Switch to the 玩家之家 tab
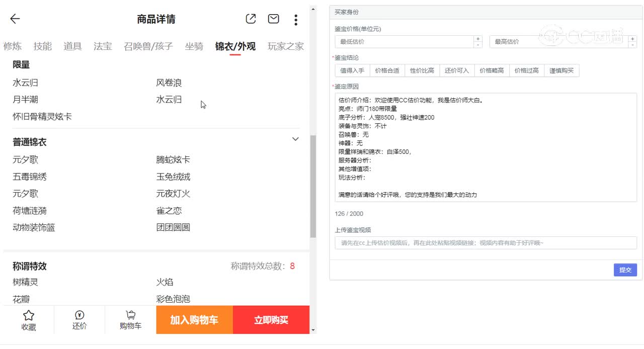 (285, 46)
